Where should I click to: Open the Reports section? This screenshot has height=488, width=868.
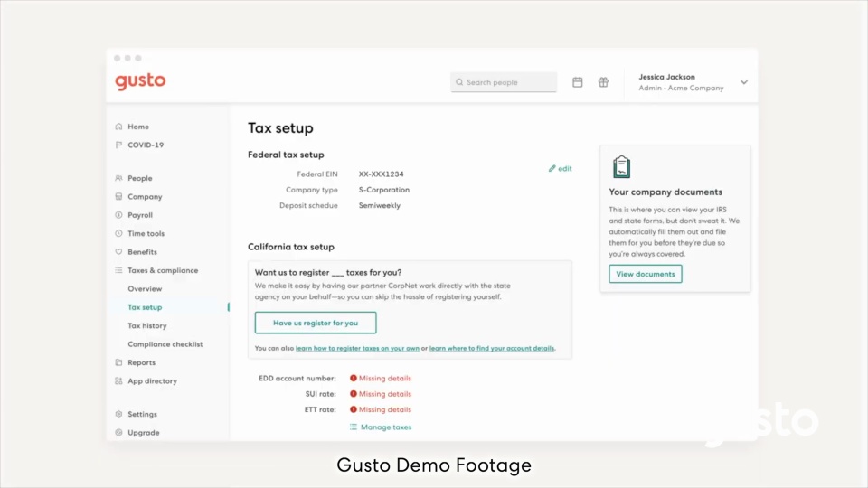142,362
